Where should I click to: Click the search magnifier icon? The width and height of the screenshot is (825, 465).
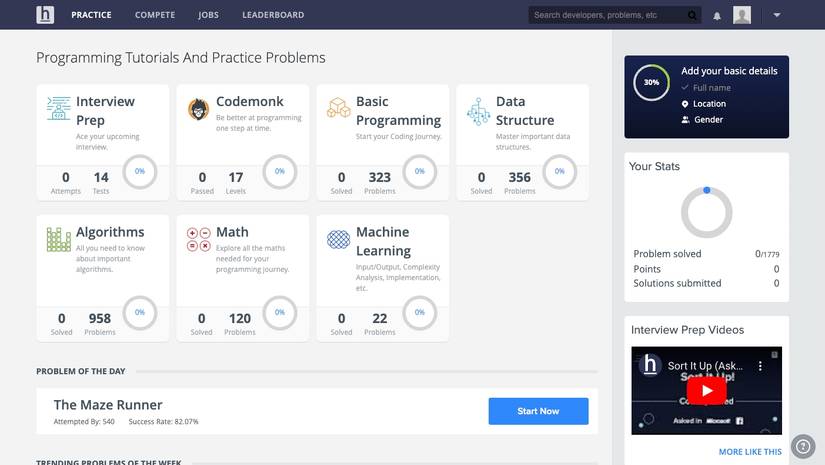(x=692, y=15)
